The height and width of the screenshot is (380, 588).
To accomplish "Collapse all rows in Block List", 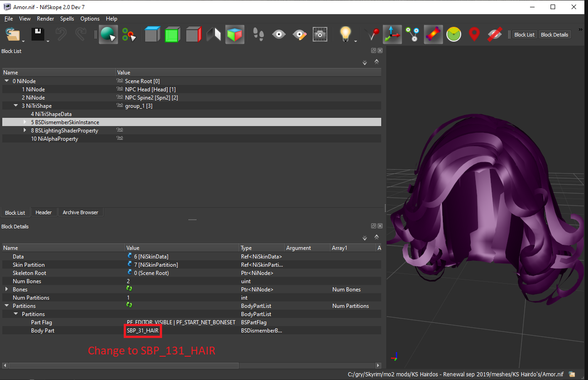I will click(x=377, y=62).
